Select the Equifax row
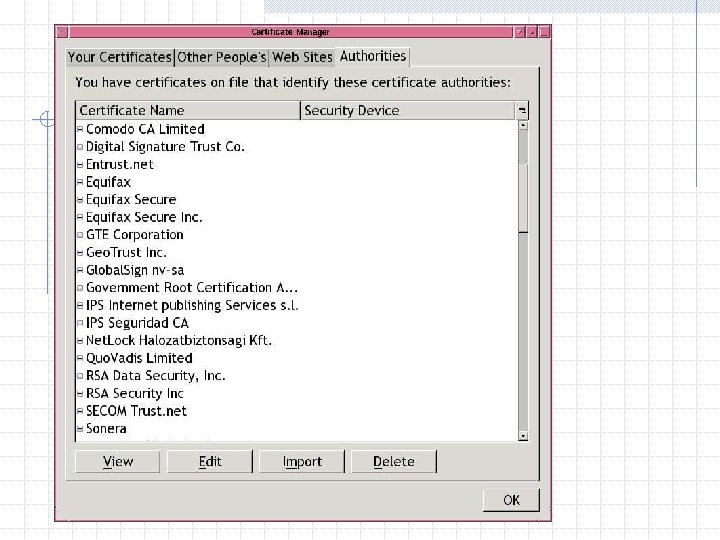Image resolution: width=720 pixels, height=540 pixels. click(296, 182)
